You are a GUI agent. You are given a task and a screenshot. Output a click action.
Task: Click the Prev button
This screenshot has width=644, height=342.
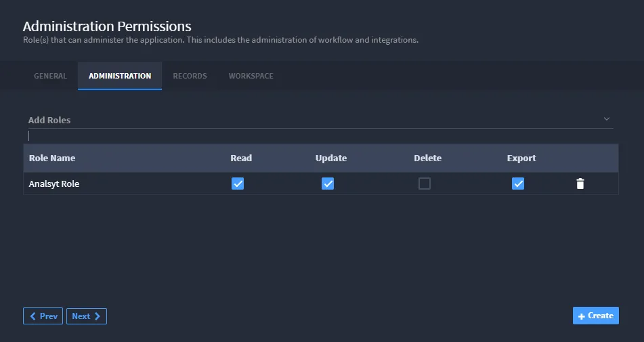(x=43, y=316)
